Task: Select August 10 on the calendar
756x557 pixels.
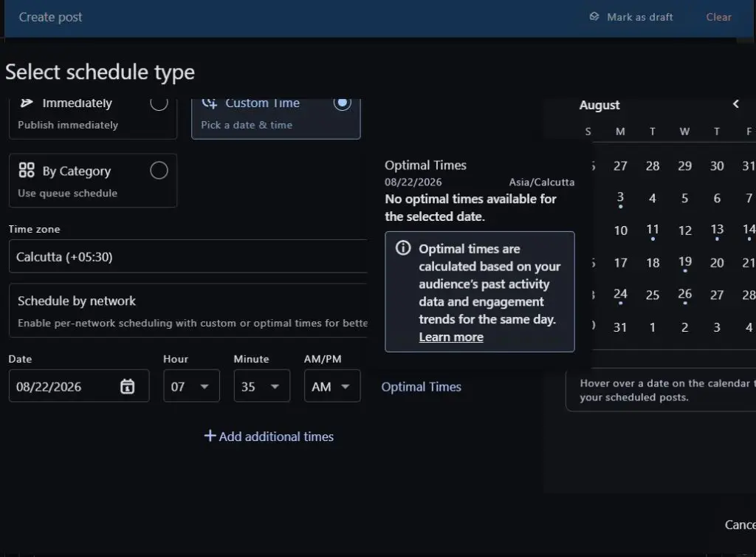Action: tap(620, 230)
